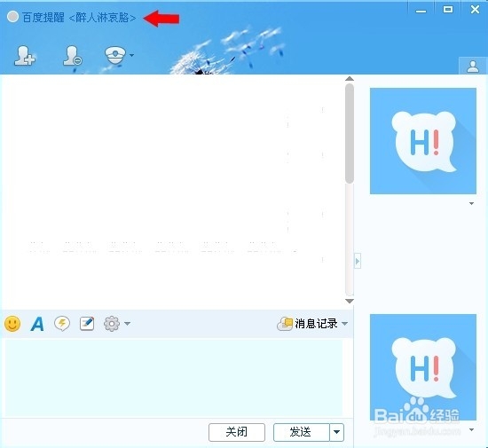488x448 pixels.
Task: Click the 百度提醒 title text
Action: point(43,18)
